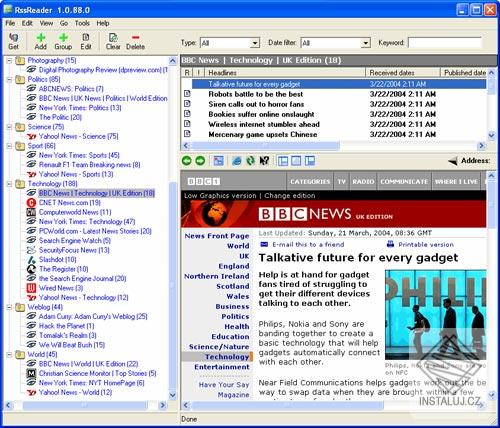Viewport: 500px width, 428px height.
Task: Click the CNET News.com feed icon
Action: point(31,203)
